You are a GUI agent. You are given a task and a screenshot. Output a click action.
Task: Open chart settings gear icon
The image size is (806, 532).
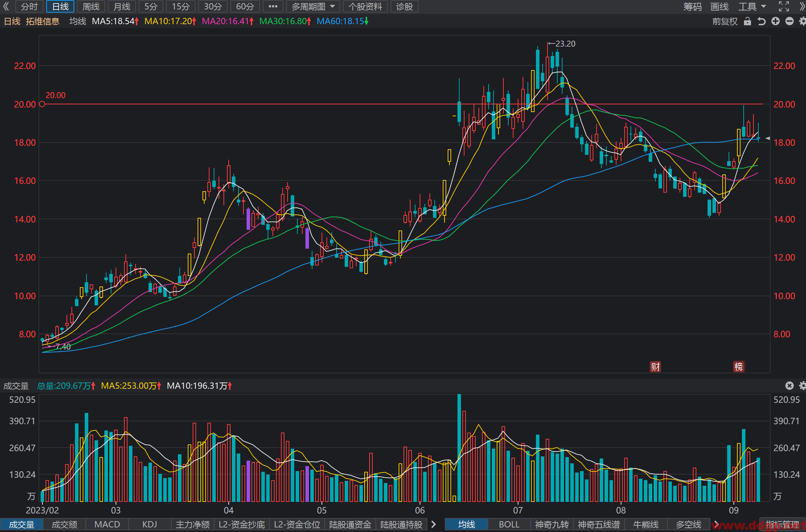pyautogui.click(x=802, y=21)
